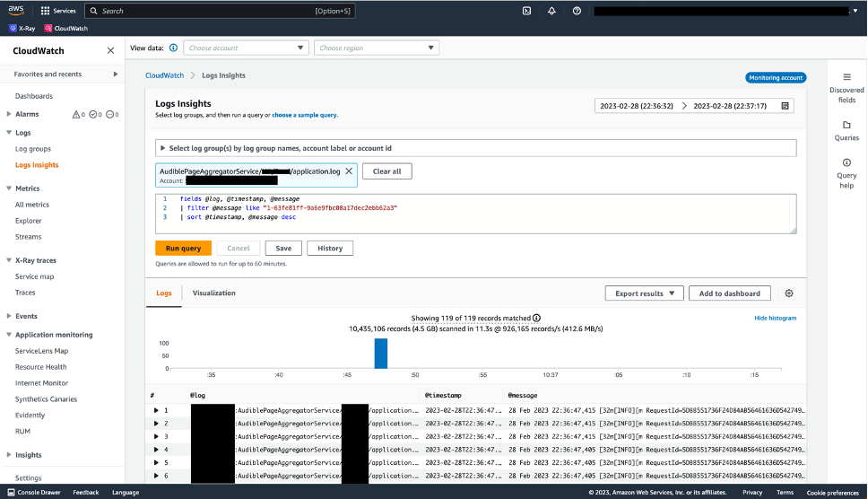This screenshot has width=868, height=499.
Task: Click the Monitoring account badge
Action: pos(776,77)
